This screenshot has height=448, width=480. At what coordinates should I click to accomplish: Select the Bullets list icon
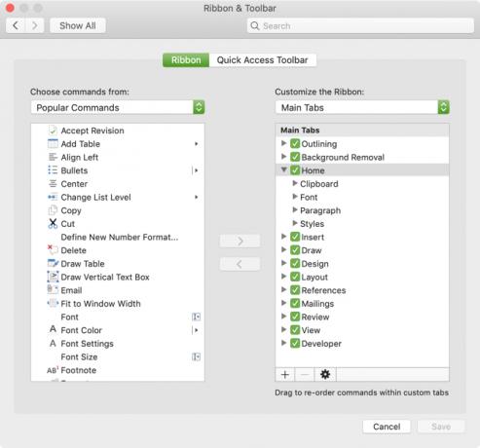point(53,170)
